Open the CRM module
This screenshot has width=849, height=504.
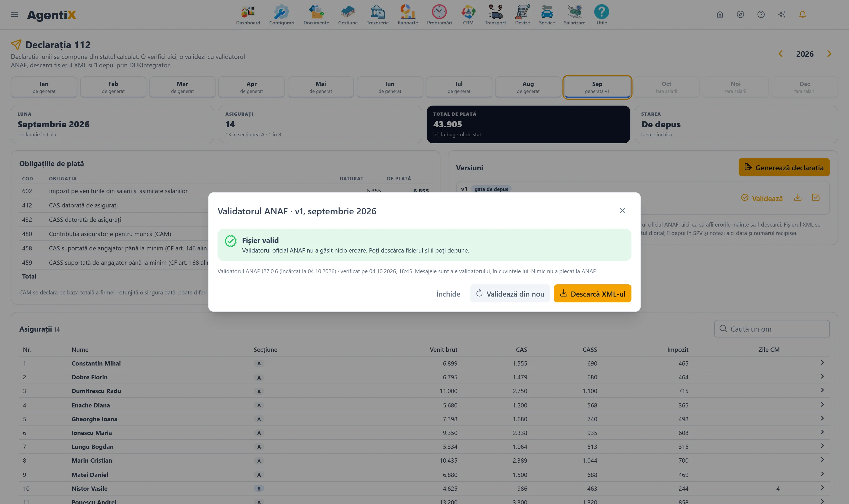[468, 15]
